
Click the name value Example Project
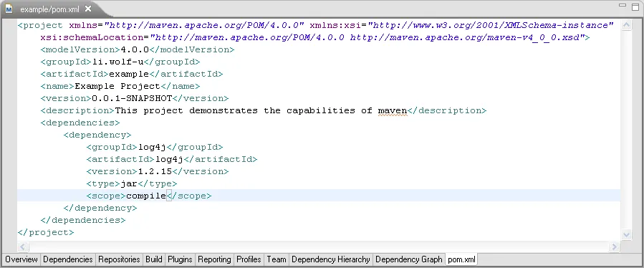coord(117,86)
